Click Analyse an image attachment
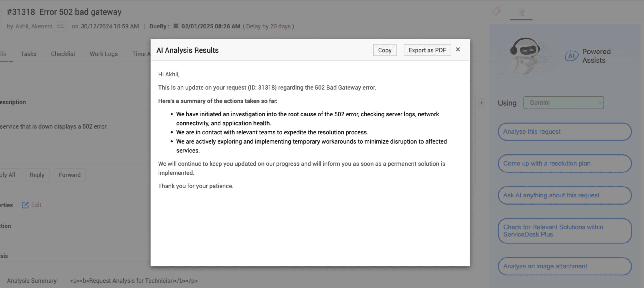The image size is (644, 288). coord(565,266)
